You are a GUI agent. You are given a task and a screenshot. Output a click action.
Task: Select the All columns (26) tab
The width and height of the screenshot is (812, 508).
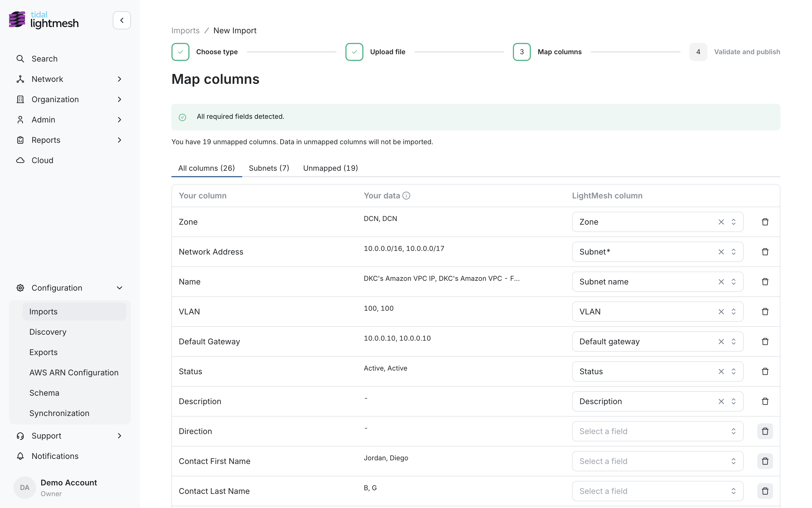pyautogui.click(x=206, y=168)
